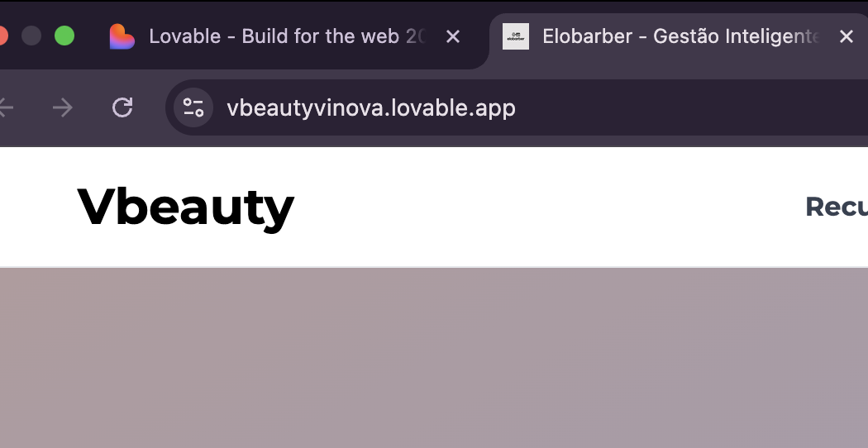Close the Elobarber tab

click(x=846, y=36)
